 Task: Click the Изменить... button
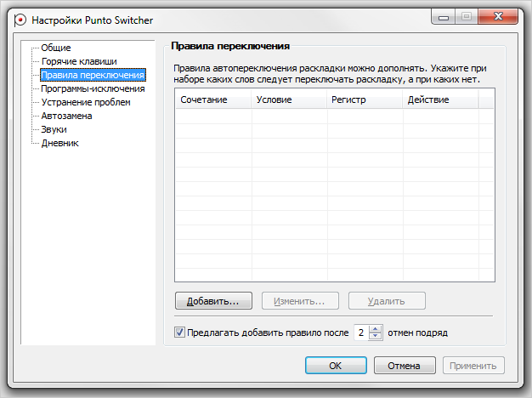point(300,301)
